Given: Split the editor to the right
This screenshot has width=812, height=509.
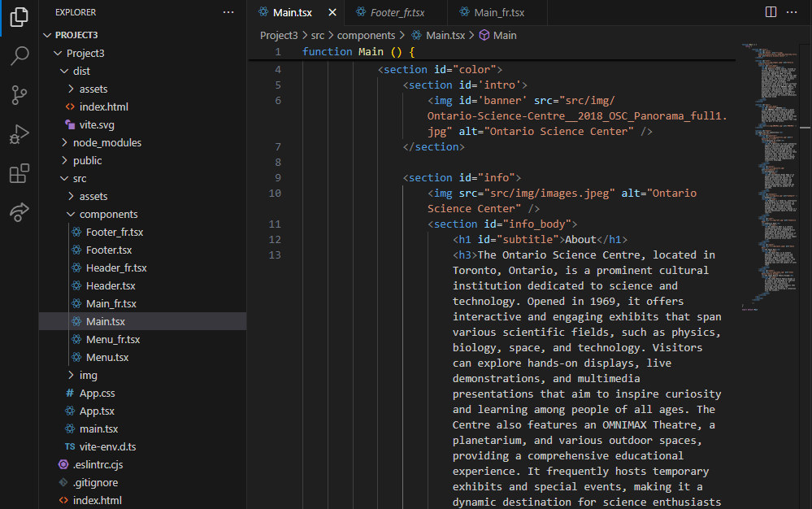Looking at the screenshot, I should tap(771, 12).
